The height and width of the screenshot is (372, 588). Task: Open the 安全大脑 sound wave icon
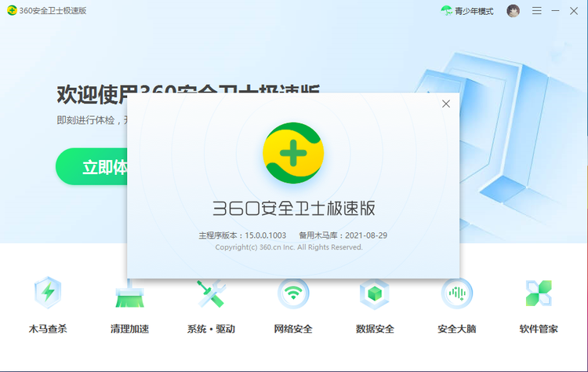(x=457, y=294)
